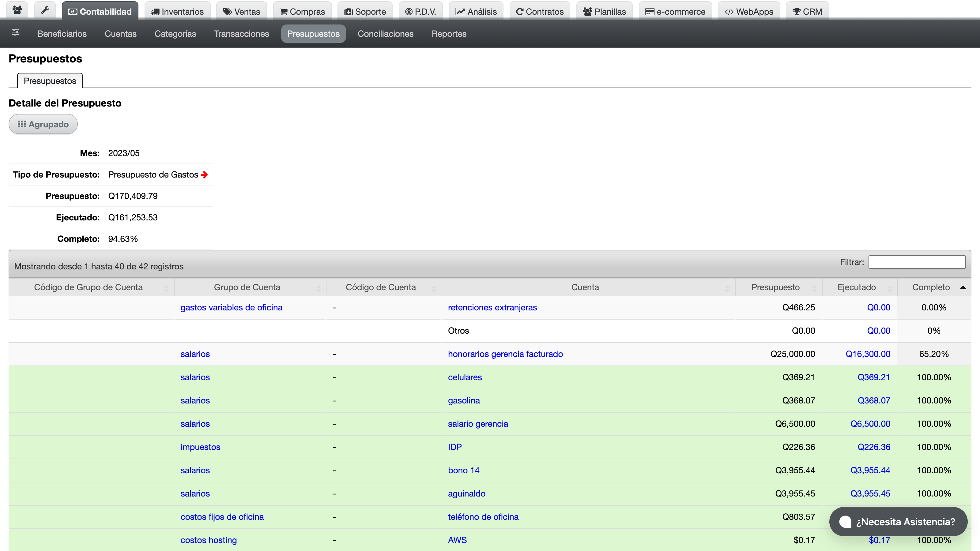The width and height of the screenshot is (980, 551).
Task: Open honorarios gerencia facturado account link
Action: point(505,354)
